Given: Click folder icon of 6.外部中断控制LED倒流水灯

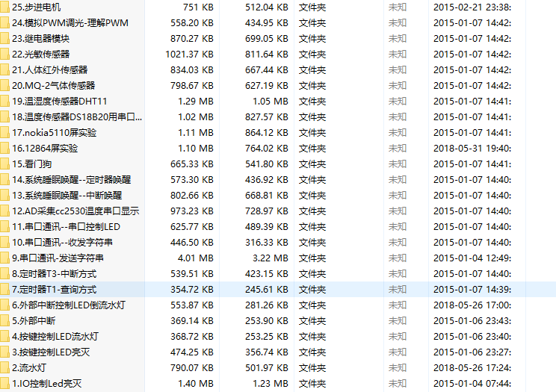Looking at the screenshot, I should tap(4, 305).
